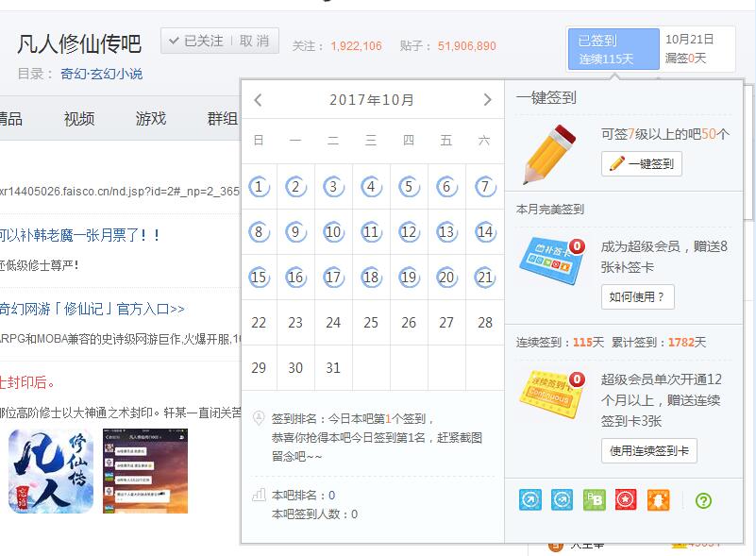The width and height of the screenshot is (756, 556).
Task: Click the blue badge with dashed arrow
Action: coord(562,499)
